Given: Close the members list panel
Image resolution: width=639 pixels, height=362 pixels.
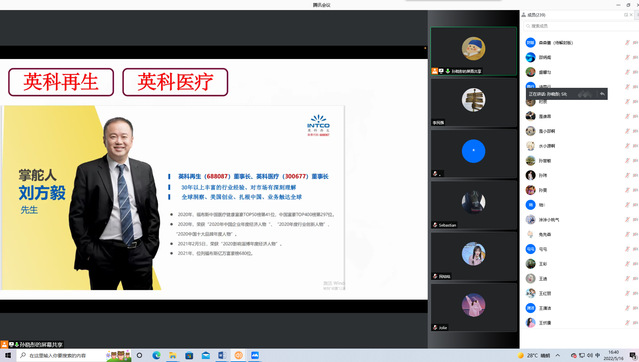Looking at the screenshot, I should 631,15.
